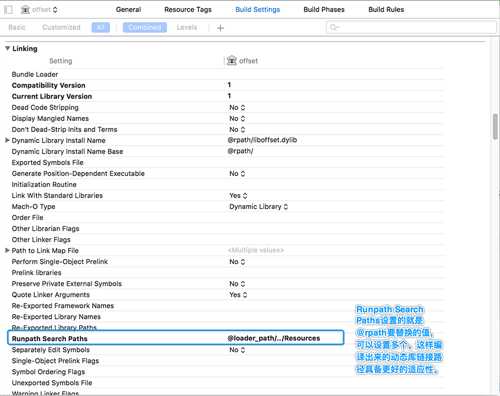The height and width of the screenshot is (396, 500).
Task: Click the Dynamic Library Install Name Base value
Action: coord(240,151)
